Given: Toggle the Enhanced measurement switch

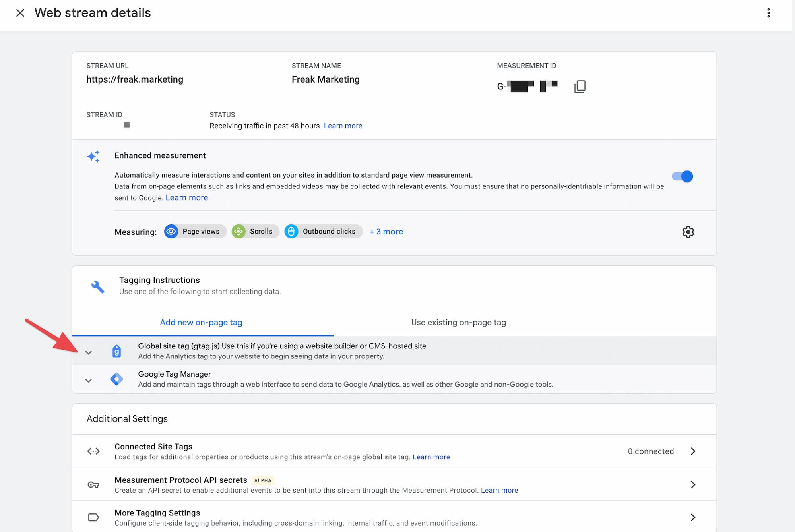Looking at the screenshot, I should (x=682, y=176).
